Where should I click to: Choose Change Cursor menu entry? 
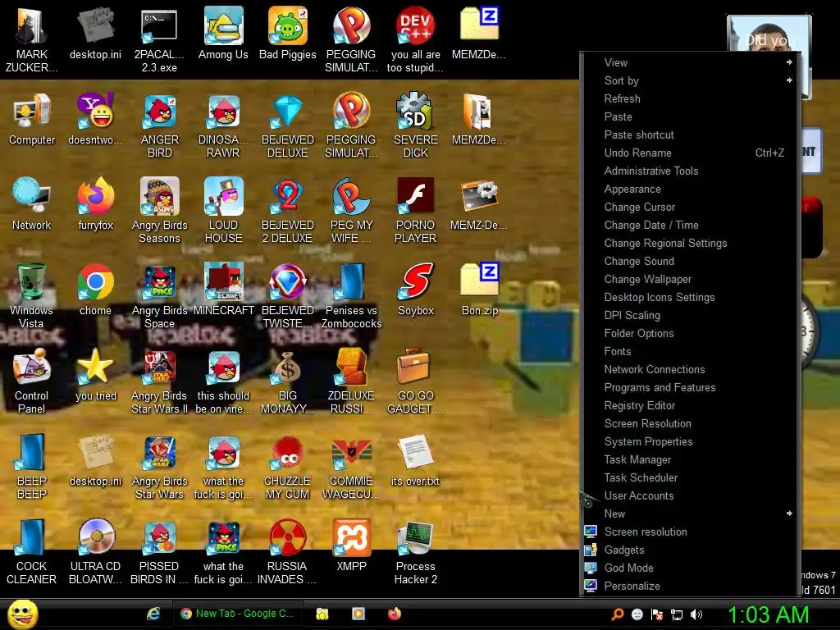[690, 207]
